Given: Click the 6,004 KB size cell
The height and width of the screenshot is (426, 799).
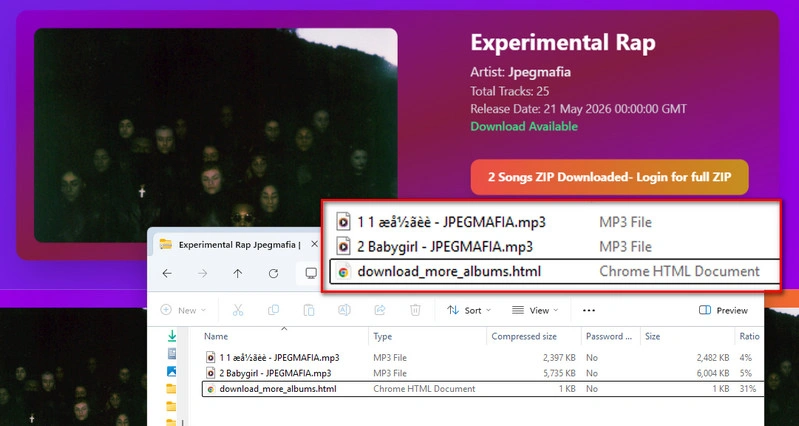Looking at the screenshot, I should point(713,373).
